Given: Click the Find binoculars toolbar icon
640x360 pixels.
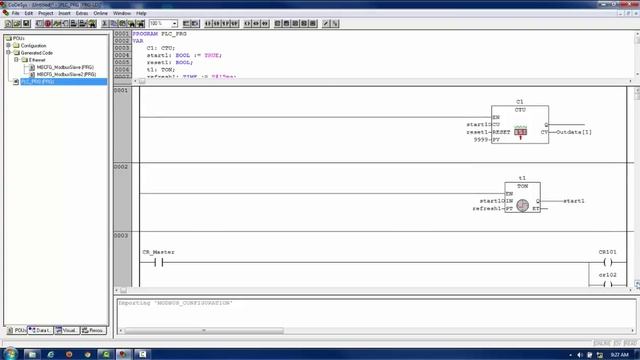Looking at the screenshot, I should [x=131, y=24].
